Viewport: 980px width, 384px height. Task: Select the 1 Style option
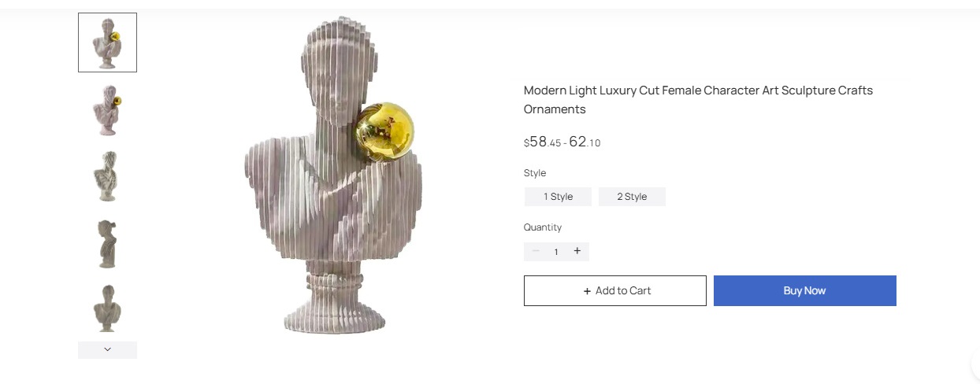tap(558, 197)
